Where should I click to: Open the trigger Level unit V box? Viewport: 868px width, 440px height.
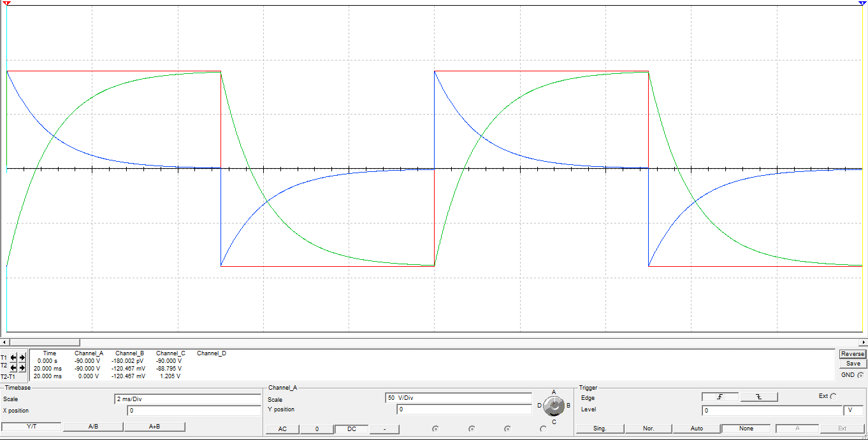coord(854,411)
